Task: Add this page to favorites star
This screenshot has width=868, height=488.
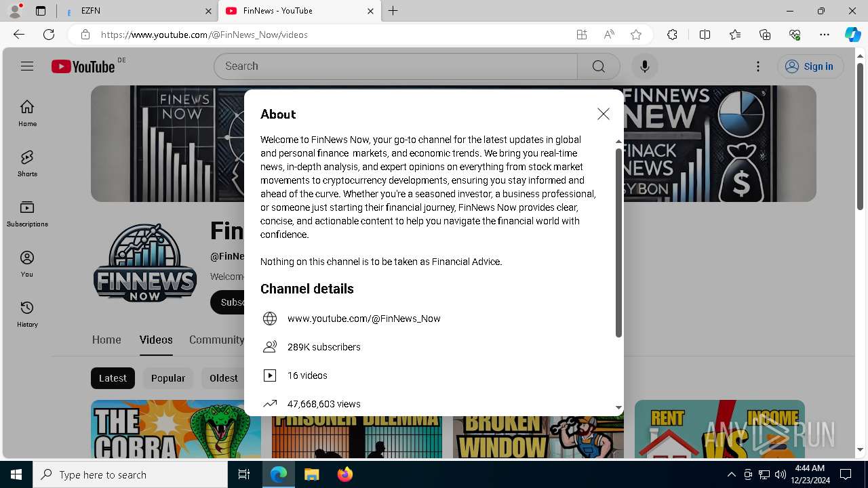Action: [636, 35]
